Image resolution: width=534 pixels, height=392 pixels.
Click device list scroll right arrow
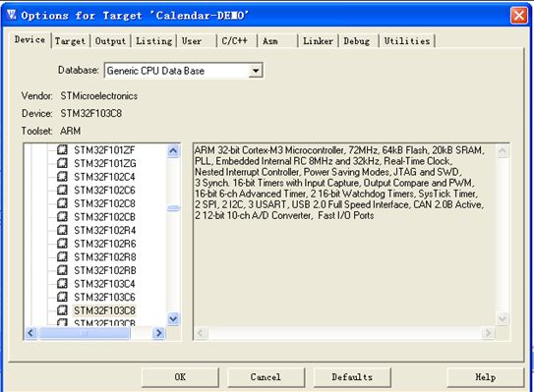[x=158, y=333]
